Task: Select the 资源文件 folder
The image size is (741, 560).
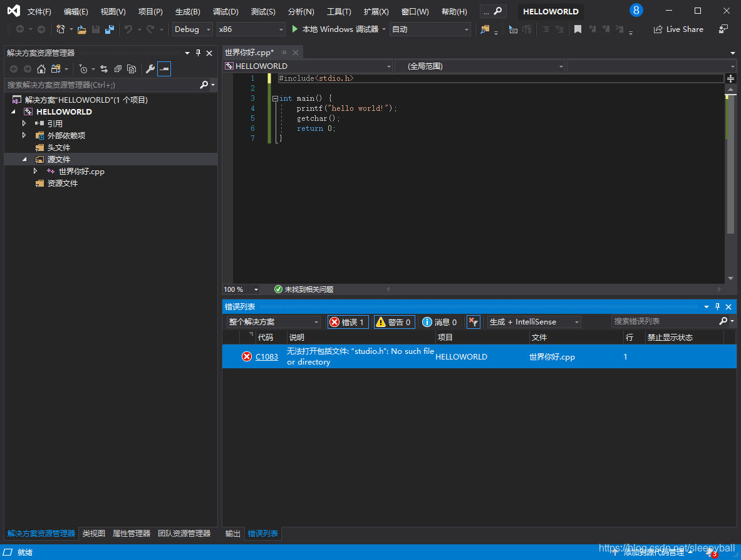Action: (63, 184)
